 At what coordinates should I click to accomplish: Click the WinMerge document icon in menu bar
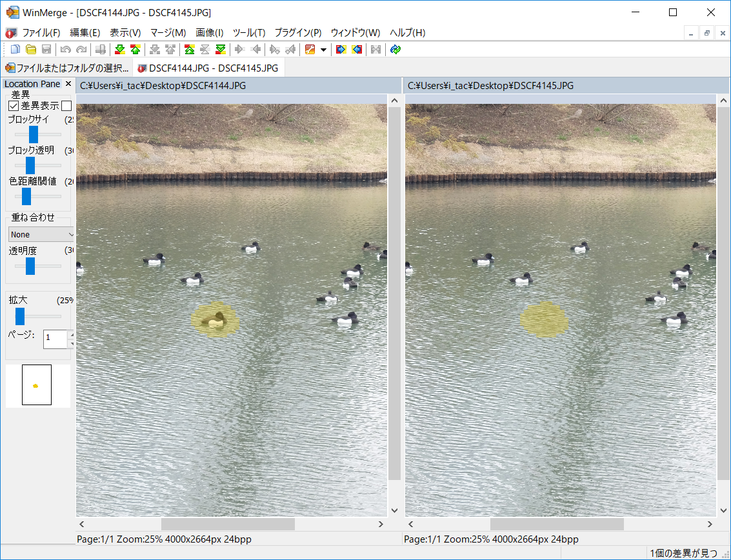coord(11,33)
